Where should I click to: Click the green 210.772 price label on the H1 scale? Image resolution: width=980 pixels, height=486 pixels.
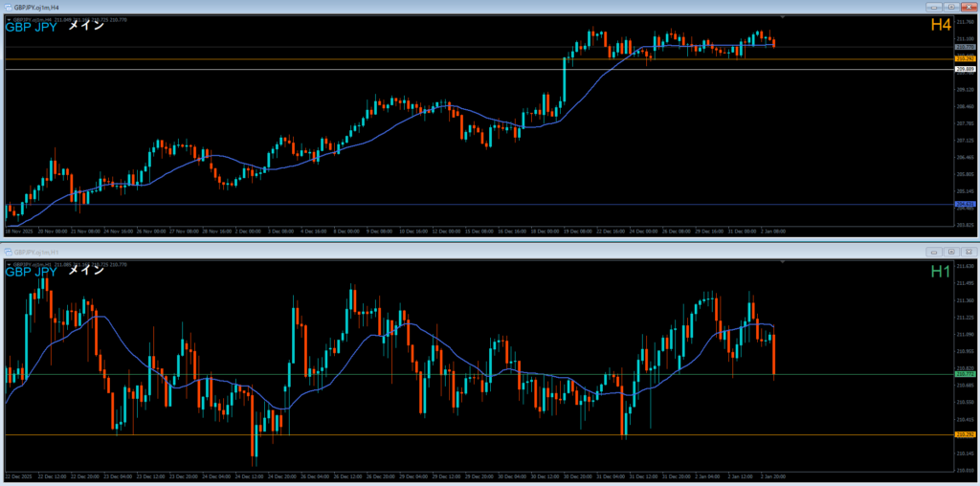pyautogui.click(x=966, y=374)
